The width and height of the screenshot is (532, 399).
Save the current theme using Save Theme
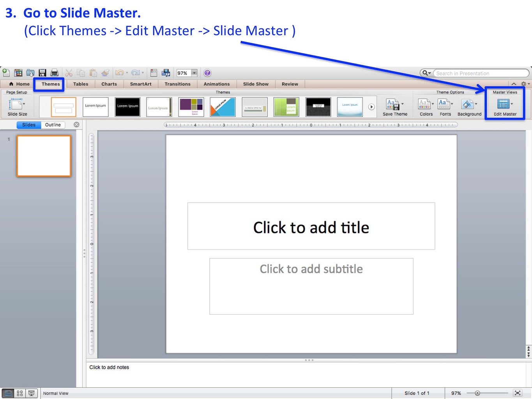tap(393, 105)
